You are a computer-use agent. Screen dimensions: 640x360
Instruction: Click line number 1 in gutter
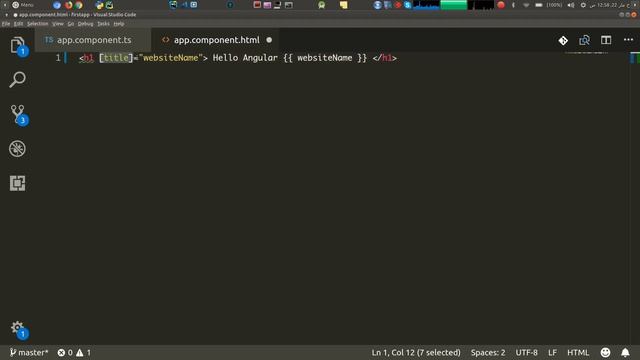pos(58,58)
